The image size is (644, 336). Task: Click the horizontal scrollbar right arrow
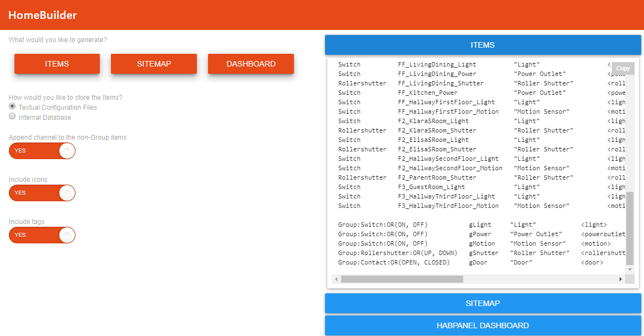click(620, 279)
